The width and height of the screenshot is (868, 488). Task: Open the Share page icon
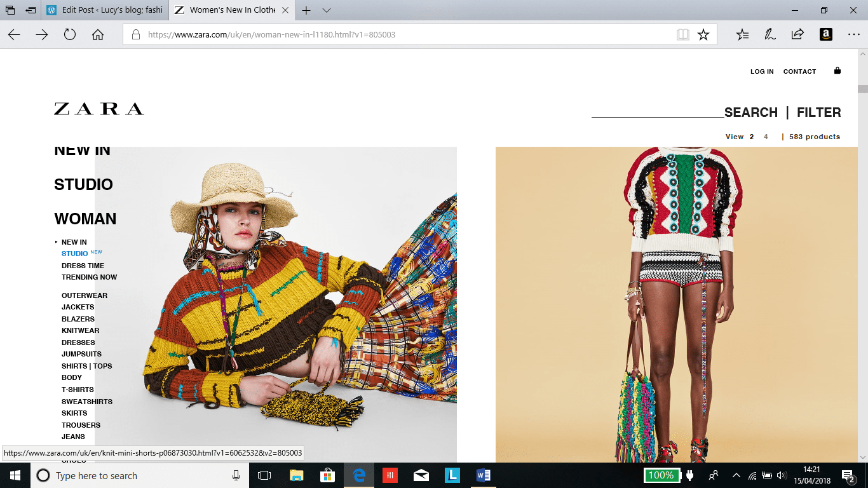point(797,35)
